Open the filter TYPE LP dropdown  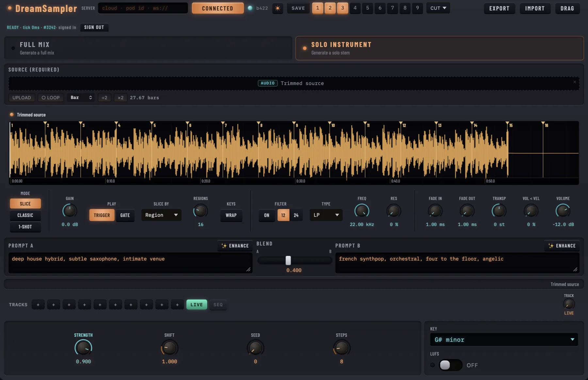click(326, 215)
